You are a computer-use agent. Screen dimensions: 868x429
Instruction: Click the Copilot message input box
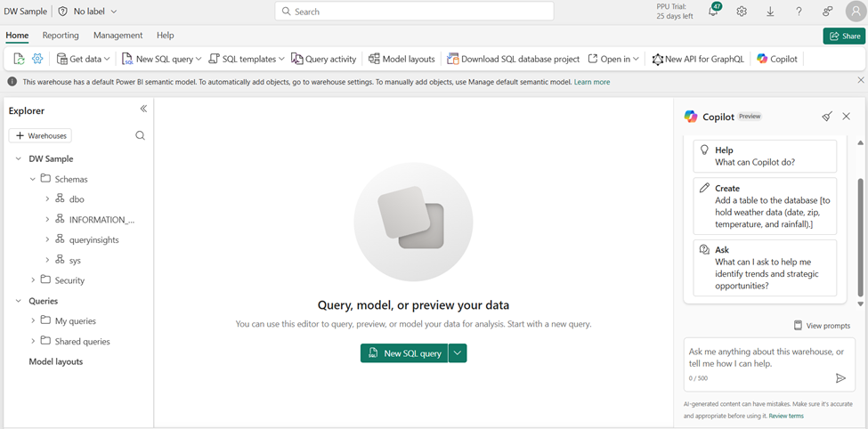769,364
